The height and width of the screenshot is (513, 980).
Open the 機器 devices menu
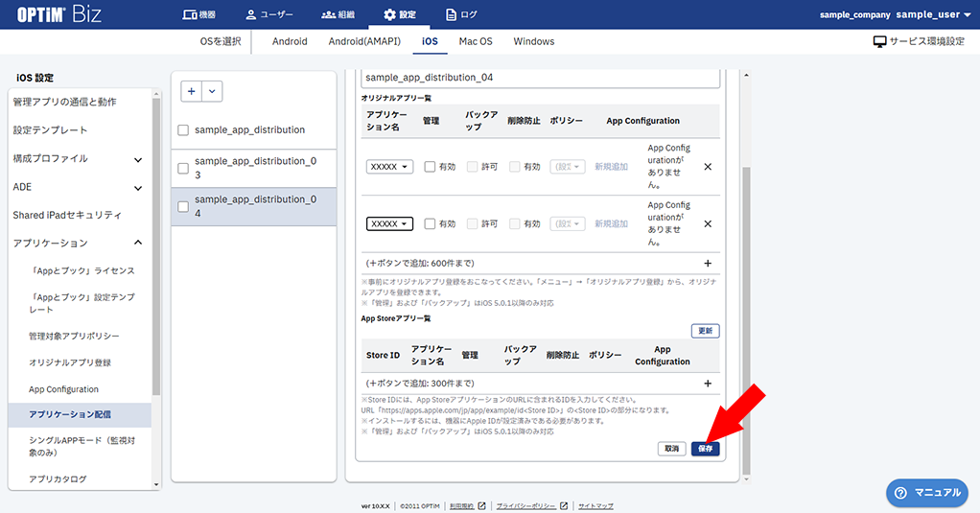coord(198,14)
